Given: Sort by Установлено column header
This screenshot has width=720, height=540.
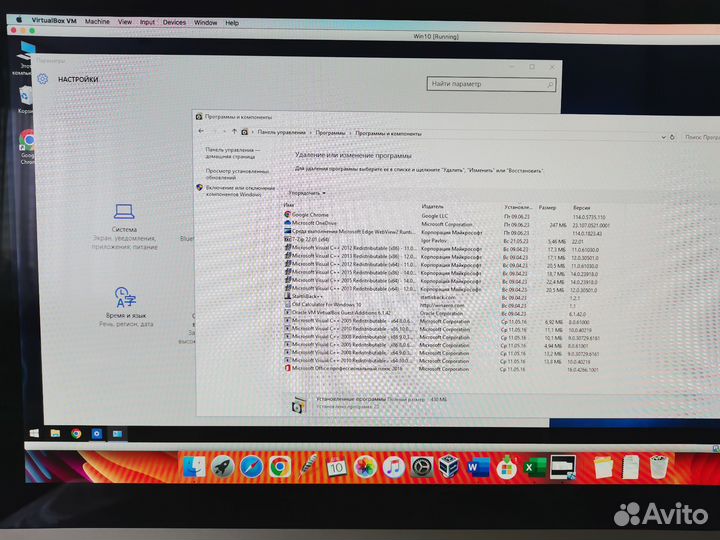Looking at the screenshot, I should coord(518,207).
